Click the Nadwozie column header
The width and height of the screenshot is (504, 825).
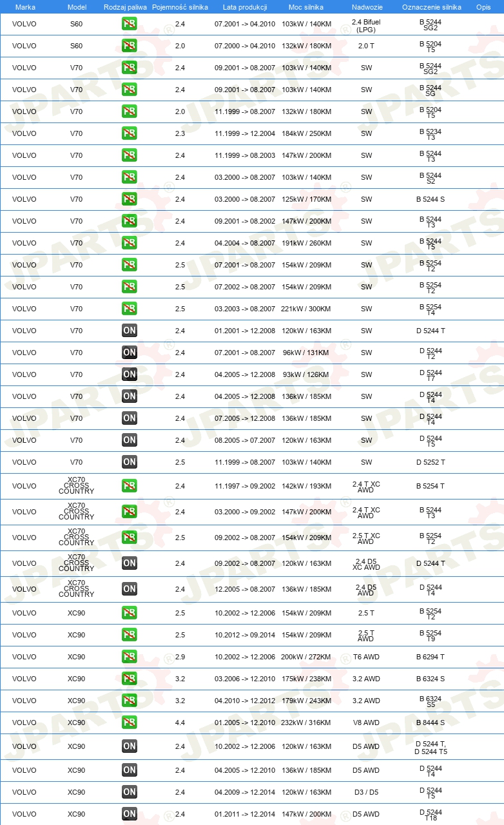click(366, 6)
